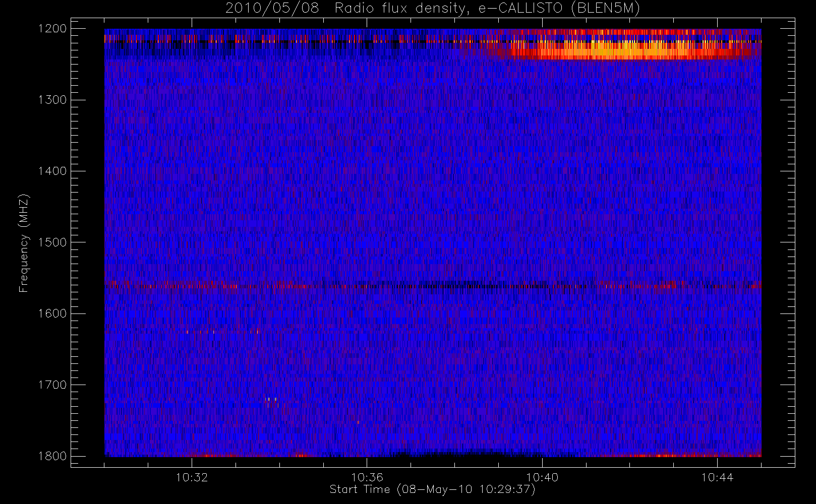Click the 'Frequency (MHZ)' axis label

point(24,243)
